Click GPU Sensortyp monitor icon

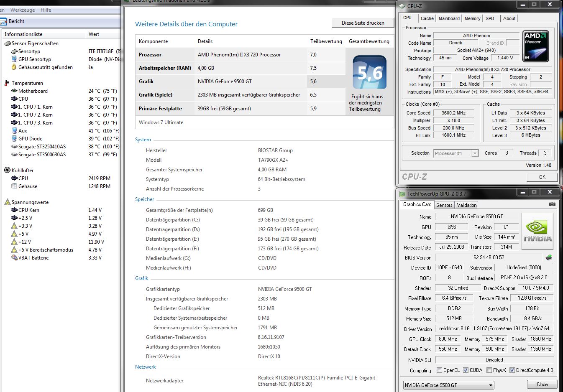click(x=14, y=59)
